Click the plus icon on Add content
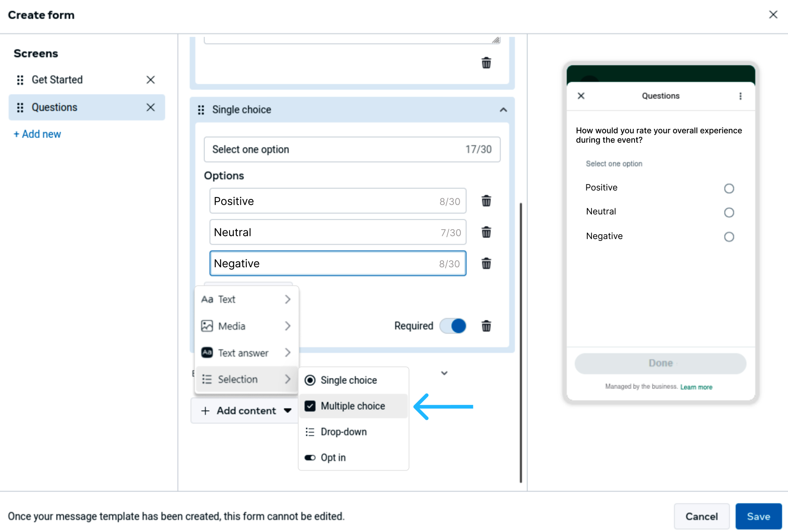 point(205,411)
